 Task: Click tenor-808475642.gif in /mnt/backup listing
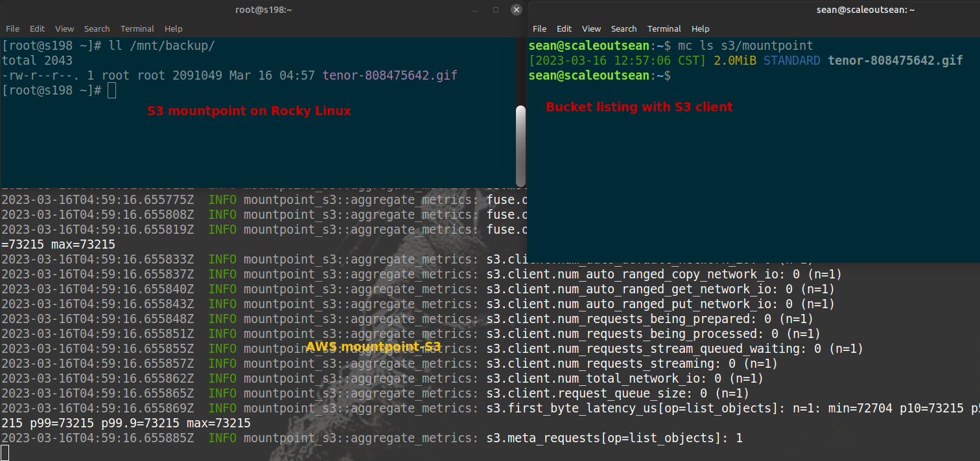coord(390,75)
